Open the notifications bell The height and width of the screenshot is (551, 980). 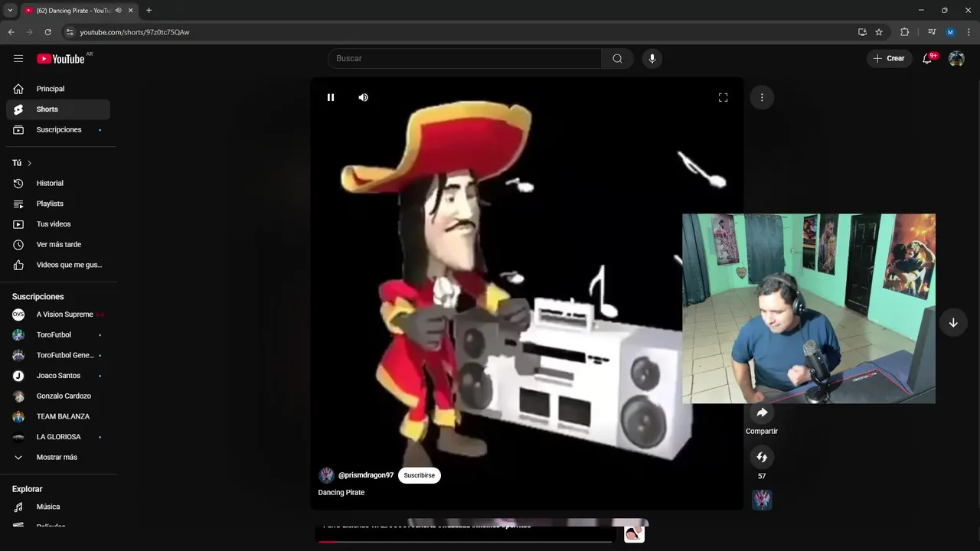pyautogui.click(x=927, y=58)
